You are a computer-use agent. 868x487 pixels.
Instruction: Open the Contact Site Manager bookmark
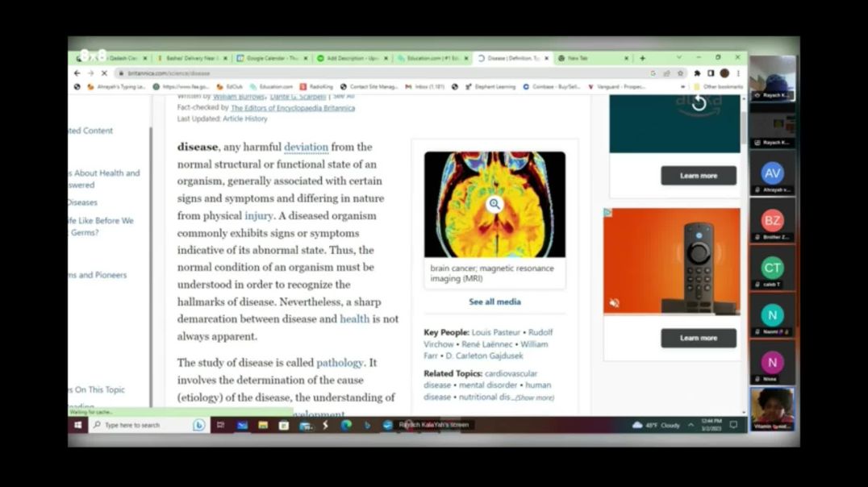(369, 87)
